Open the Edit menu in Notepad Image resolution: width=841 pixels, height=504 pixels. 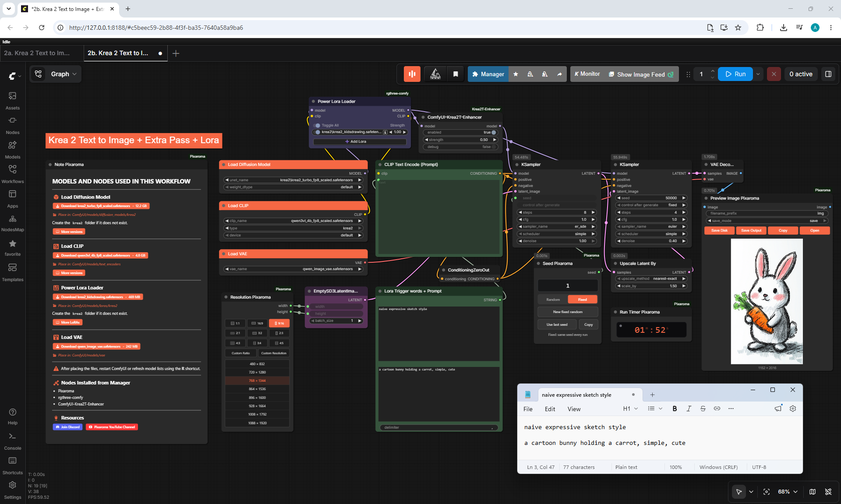point(550,409)
